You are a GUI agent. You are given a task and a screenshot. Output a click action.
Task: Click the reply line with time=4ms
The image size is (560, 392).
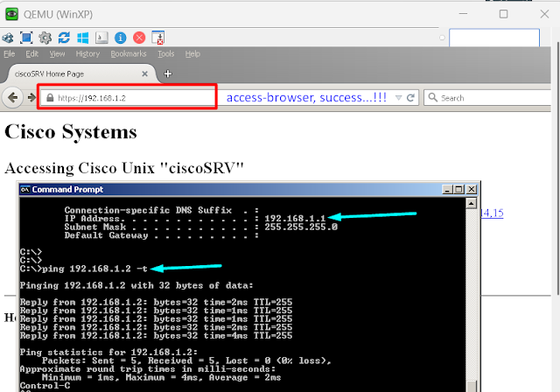pyautogui.click(x=156, y=336)
